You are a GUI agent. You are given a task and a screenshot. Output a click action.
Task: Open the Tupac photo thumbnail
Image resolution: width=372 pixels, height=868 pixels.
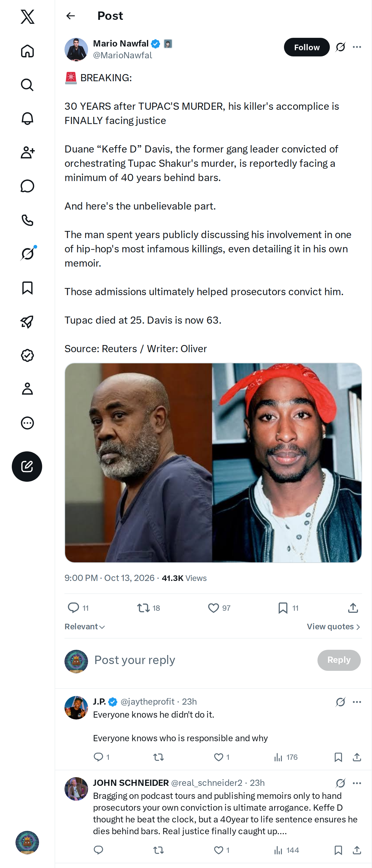point(287,463)
